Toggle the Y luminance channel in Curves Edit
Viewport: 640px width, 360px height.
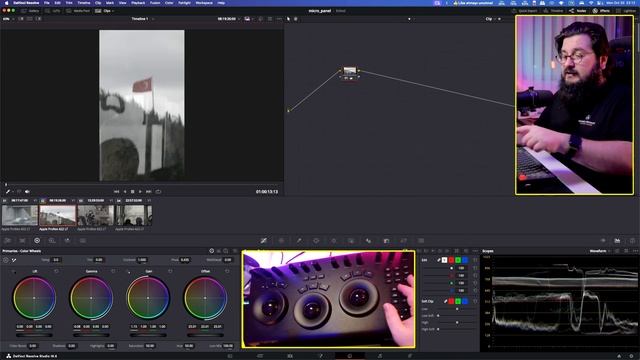pyautogui.click(x=444, y=260)
